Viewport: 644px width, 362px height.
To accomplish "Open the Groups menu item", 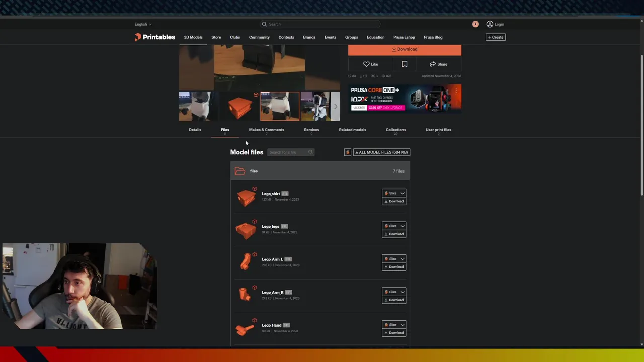I will coord(352,37).
